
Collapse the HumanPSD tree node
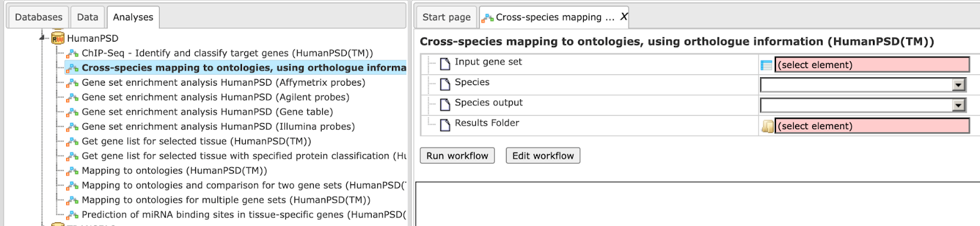(42, 38)
